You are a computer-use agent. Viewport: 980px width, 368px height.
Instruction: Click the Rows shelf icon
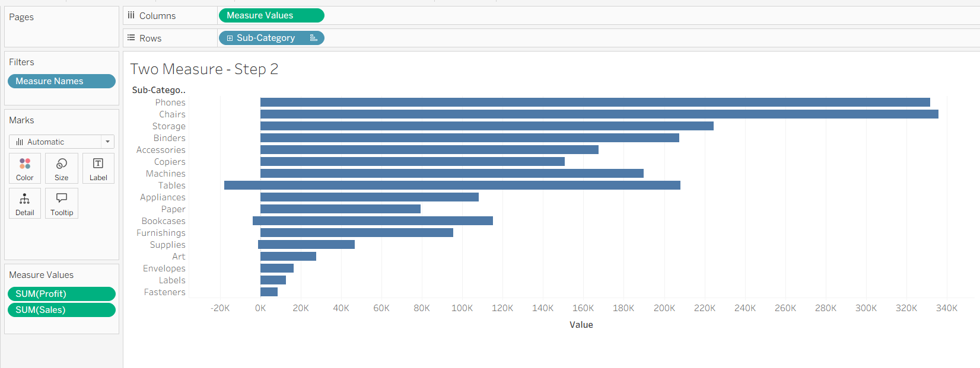pyautogui.click(x=131, y=38)
